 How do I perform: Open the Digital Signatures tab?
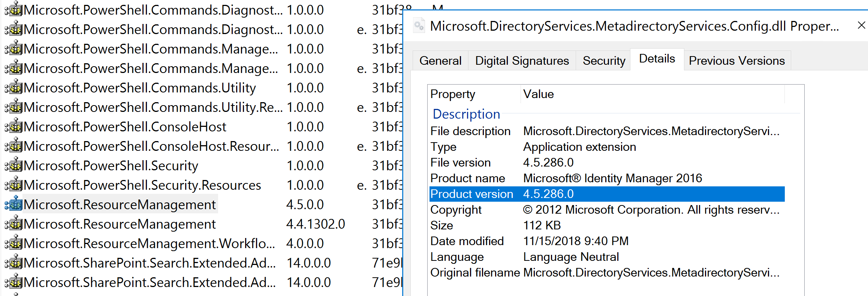point(522,61)
